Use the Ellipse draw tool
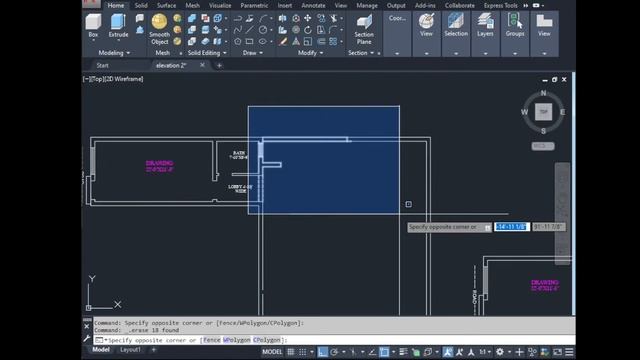 (262, 42)
